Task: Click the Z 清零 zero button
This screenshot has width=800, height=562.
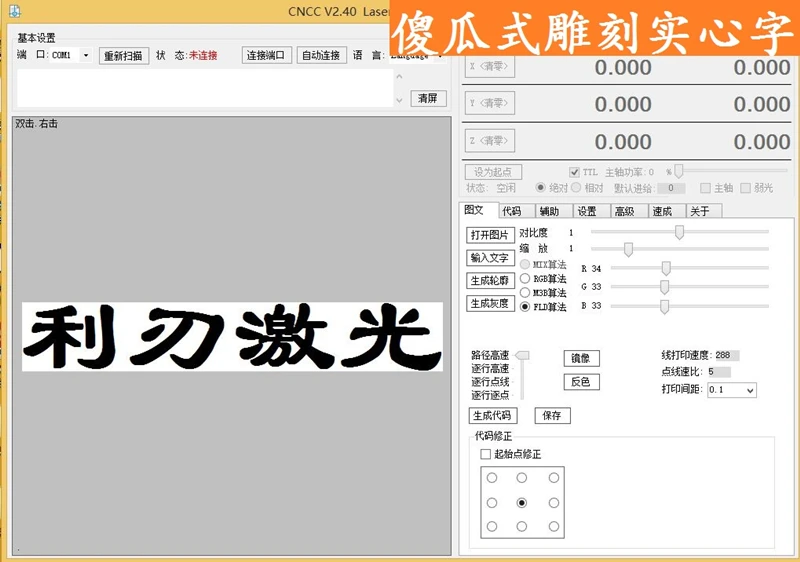Action: tap(489, 141)
